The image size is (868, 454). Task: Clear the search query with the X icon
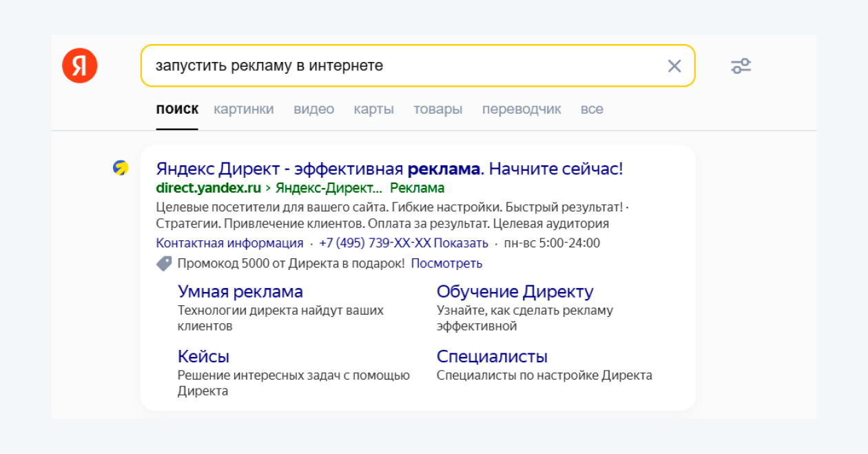click(674, 66)
